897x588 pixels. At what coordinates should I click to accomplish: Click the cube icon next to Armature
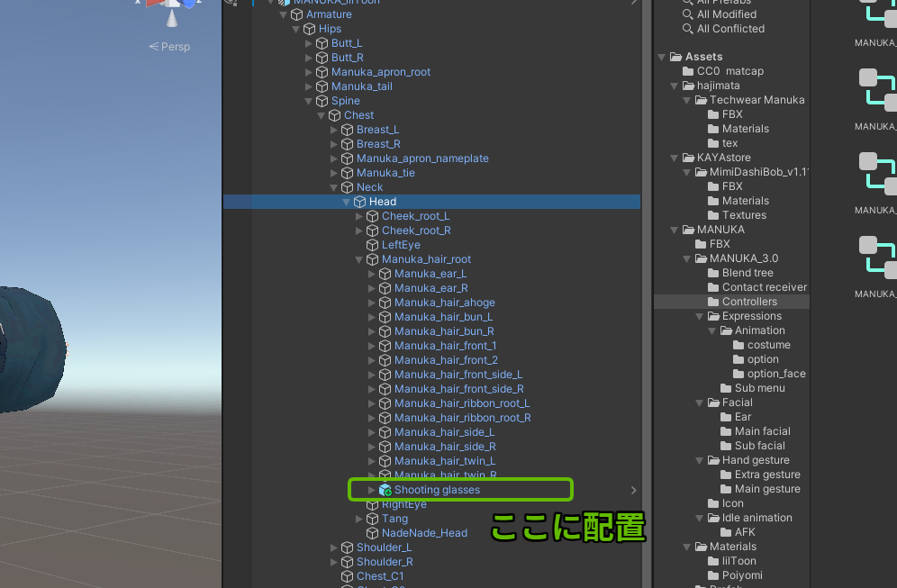(x=296, y=14)
